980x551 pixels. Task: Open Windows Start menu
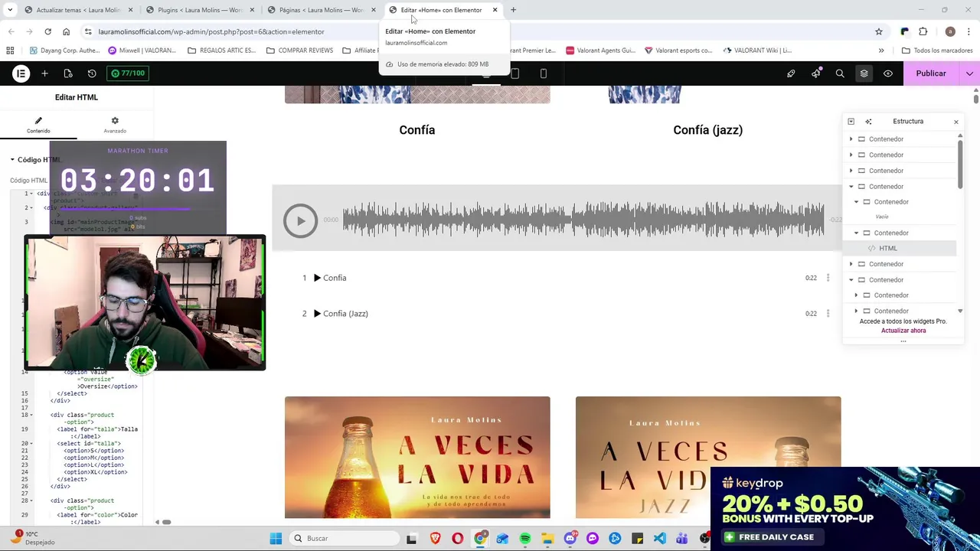coord(276,539)
